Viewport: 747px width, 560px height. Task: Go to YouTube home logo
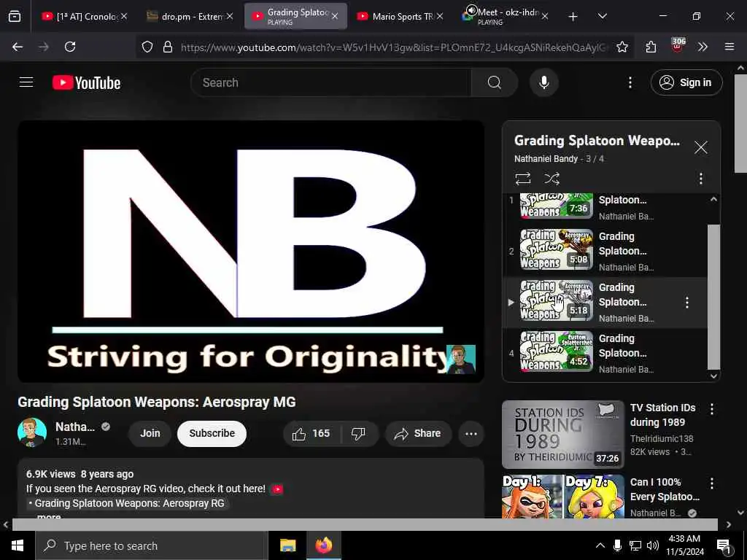[86, 82]
